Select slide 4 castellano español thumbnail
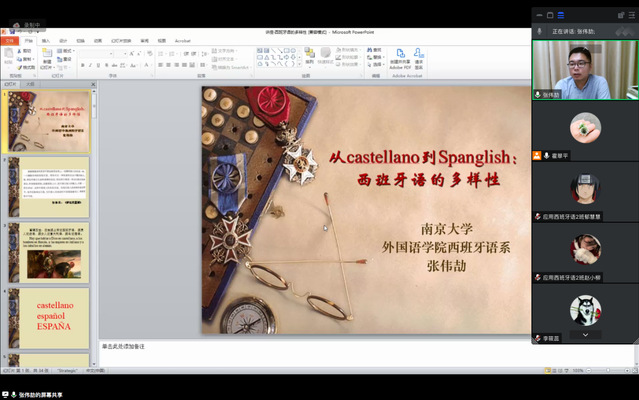 pyautogui.click(x=48, y=319)
